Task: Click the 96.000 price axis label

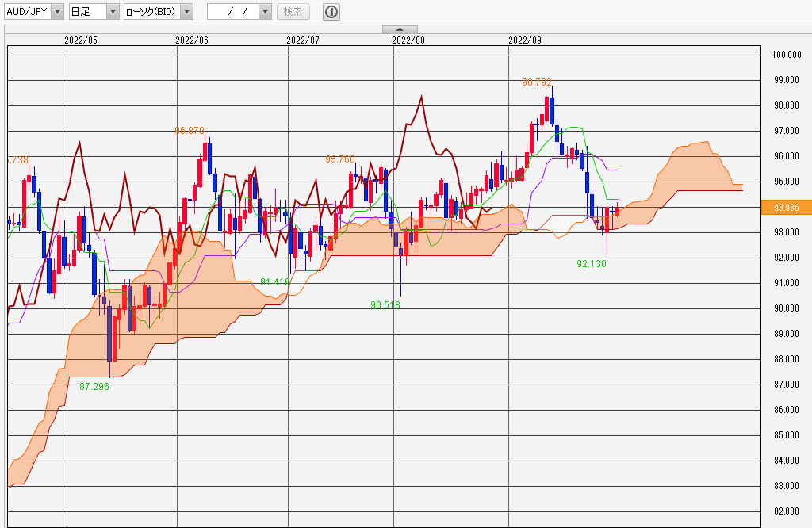Action: coord(787,156)
